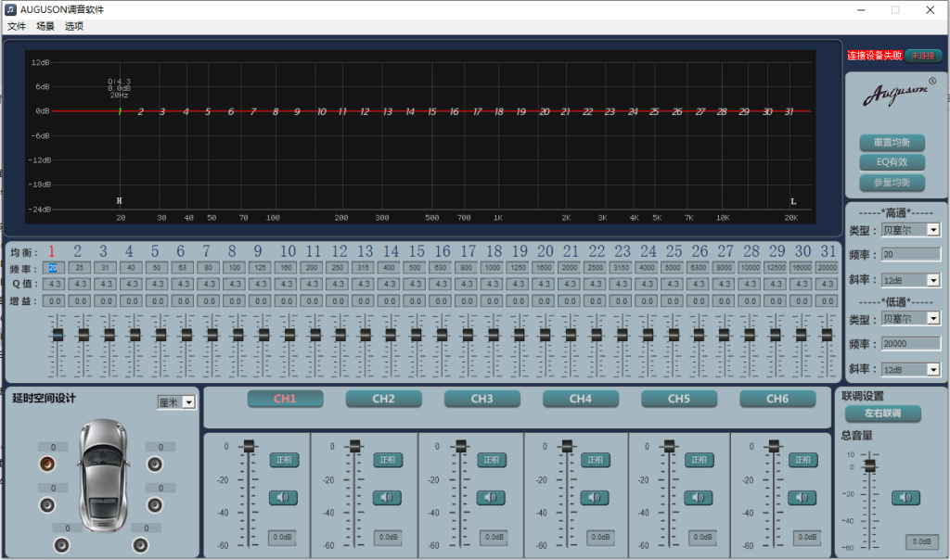The image size is (950, 560).
Task: Switch to channel CH4 tab
Action: 581,399
